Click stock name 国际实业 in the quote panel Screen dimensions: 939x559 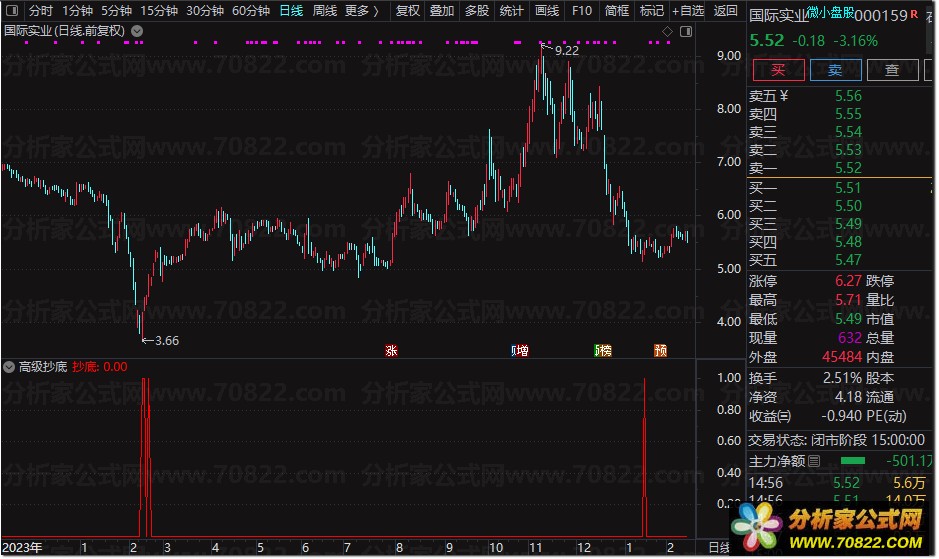point(779,16)
